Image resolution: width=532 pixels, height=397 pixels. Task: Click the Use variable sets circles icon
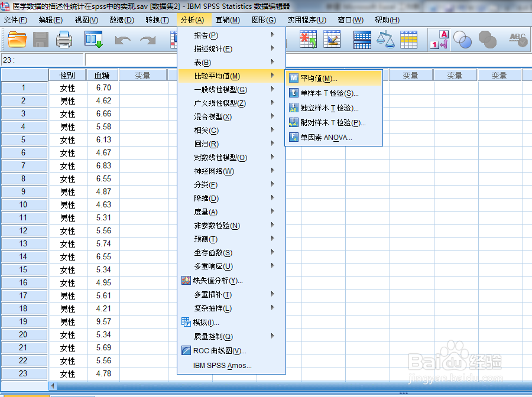pos(462,40)
